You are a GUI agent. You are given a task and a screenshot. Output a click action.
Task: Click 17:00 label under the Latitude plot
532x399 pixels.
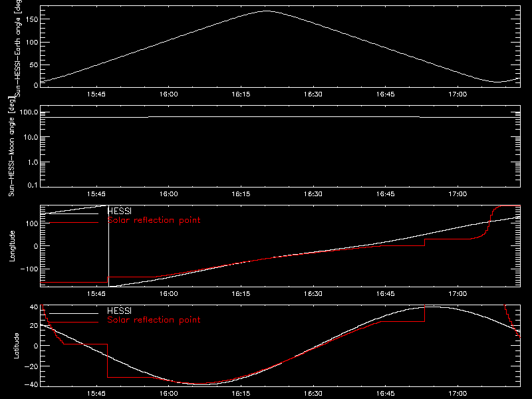[x=458, y=394]
